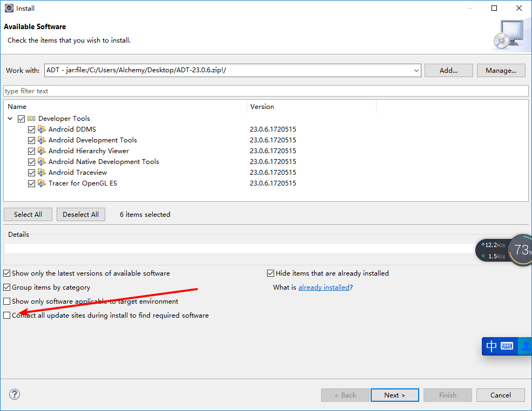
Task: Click the Next > button
Action: 394,395
